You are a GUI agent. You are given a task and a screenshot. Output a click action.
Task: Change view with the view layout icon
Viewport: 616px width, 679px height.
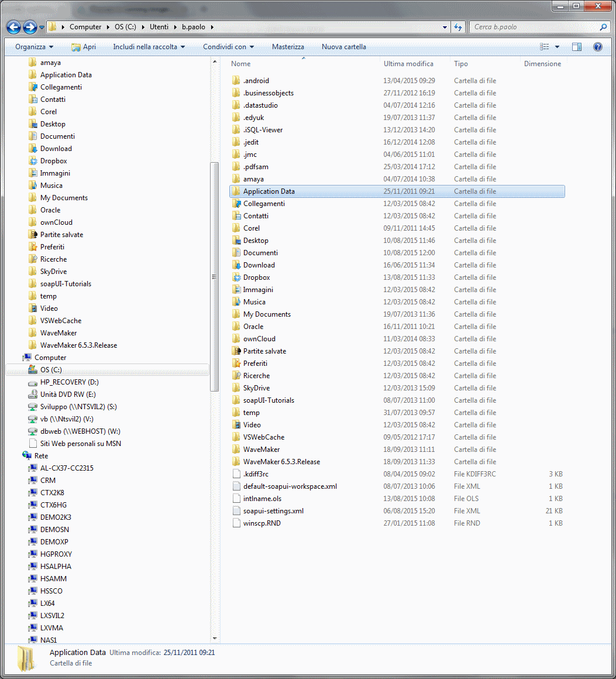(544, 47)
